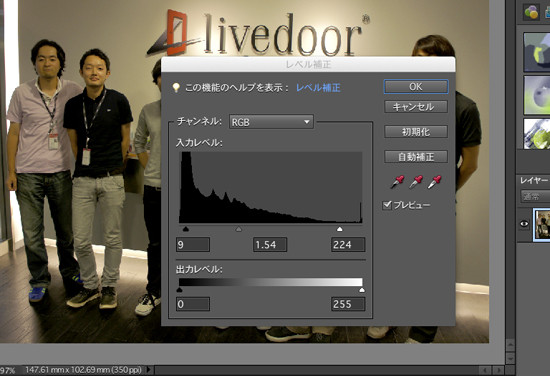The width and height of the screenshot is (550, 376).
Task: Click the third effect thumbnail
Action: coord(537,134)
